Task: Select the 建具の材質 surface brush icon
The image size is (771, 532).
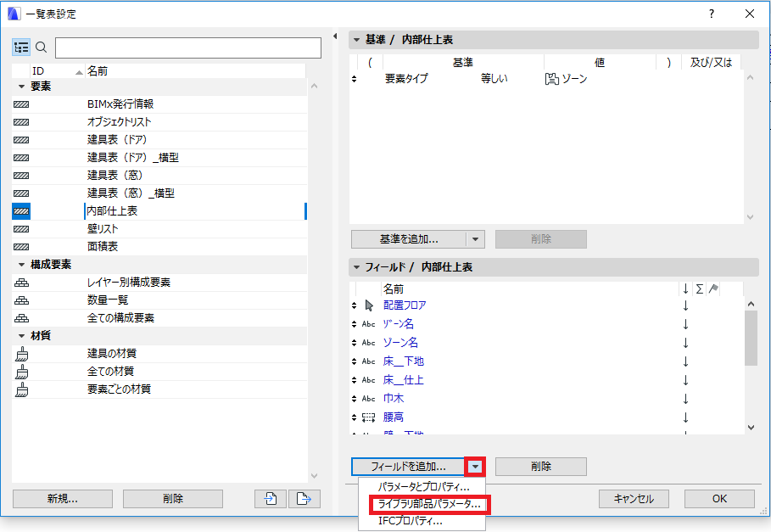Action: (22, 354)
